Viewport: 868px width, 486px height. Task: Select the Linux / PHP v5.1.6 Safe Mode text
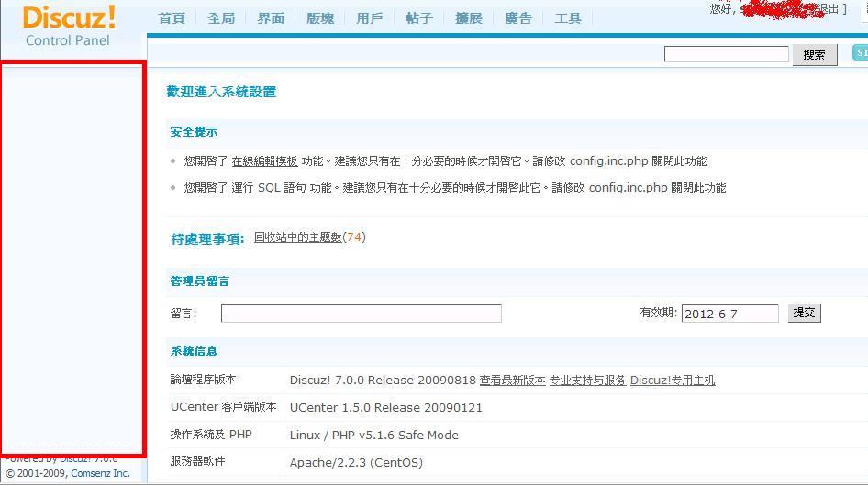click(x=373, y=435)
